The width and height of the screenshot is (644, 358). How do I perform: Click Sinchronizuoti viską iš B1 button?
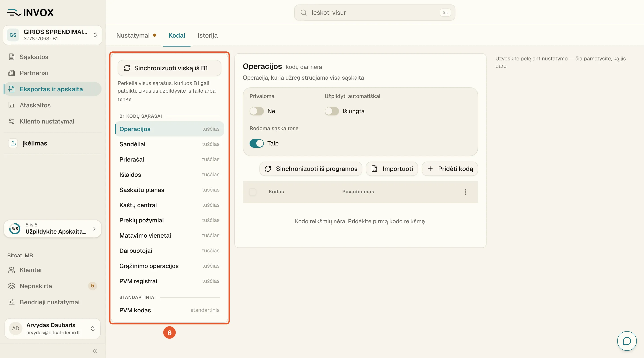pos(169,68)
